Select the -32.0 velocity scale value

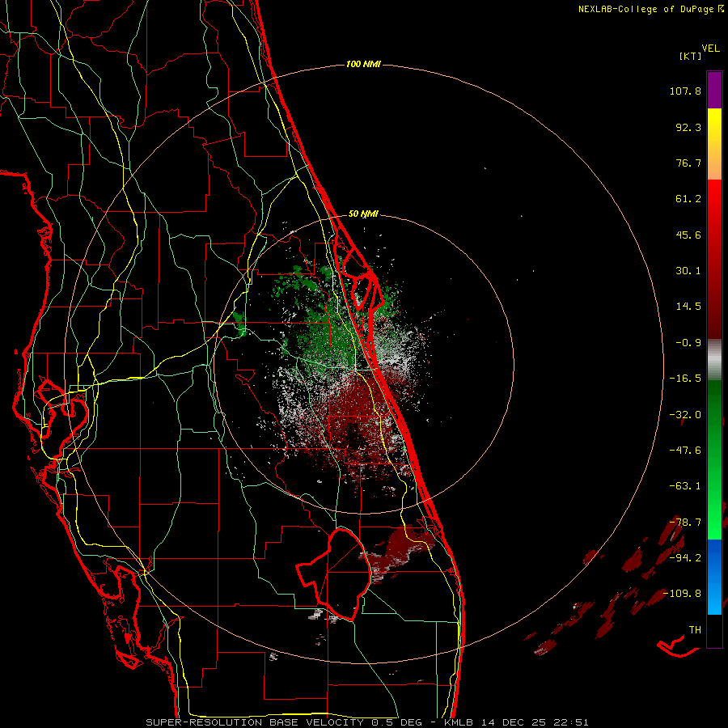(685, 415)
